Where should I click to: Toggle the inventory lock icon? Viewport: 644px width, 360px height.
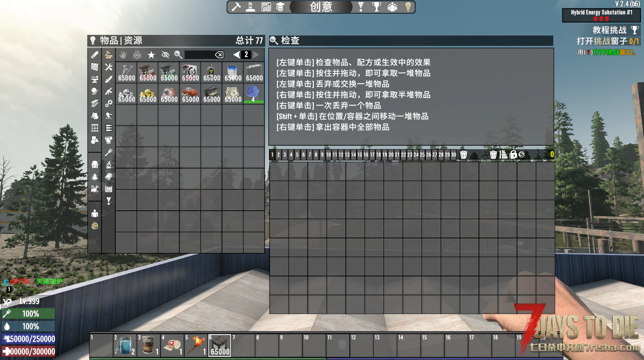[x=513, y=154]
